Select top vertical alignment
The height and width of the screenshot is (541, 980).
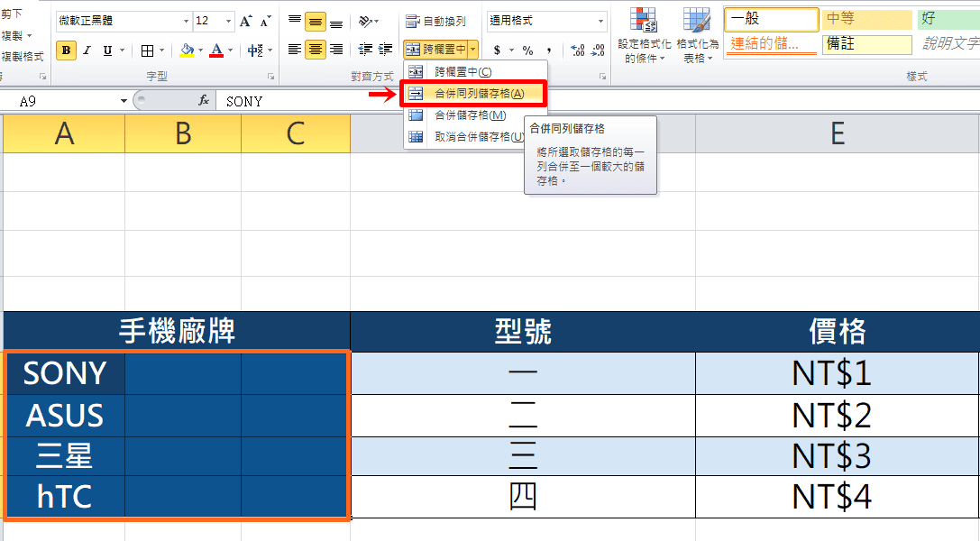295,22
